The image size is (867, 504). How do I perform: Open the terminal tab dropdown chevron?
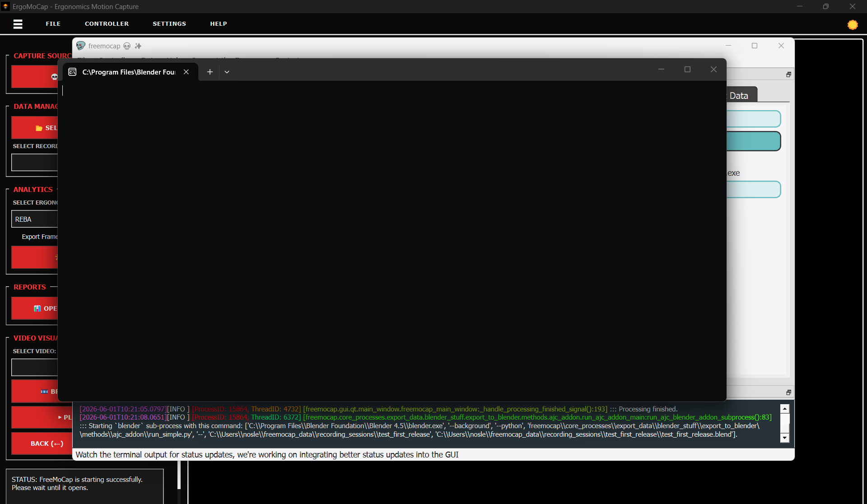pyautogui.click(x=227, y=72)
